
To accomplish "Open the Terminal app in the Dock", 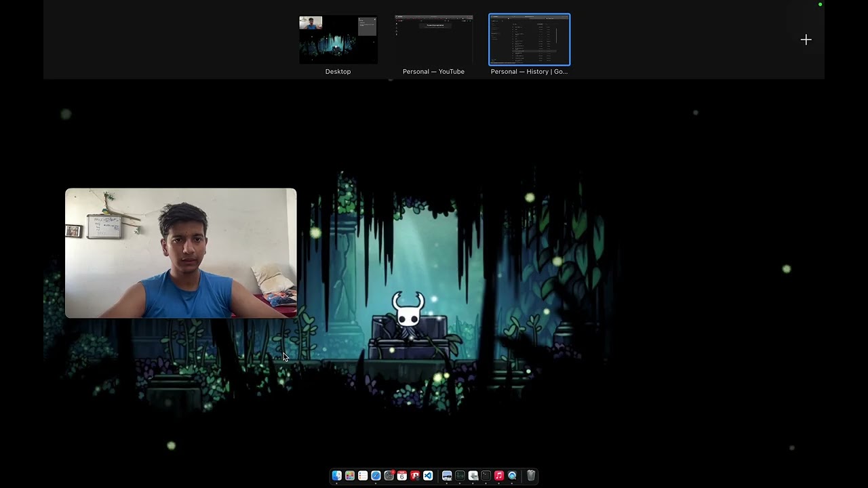I will point(486,476).
